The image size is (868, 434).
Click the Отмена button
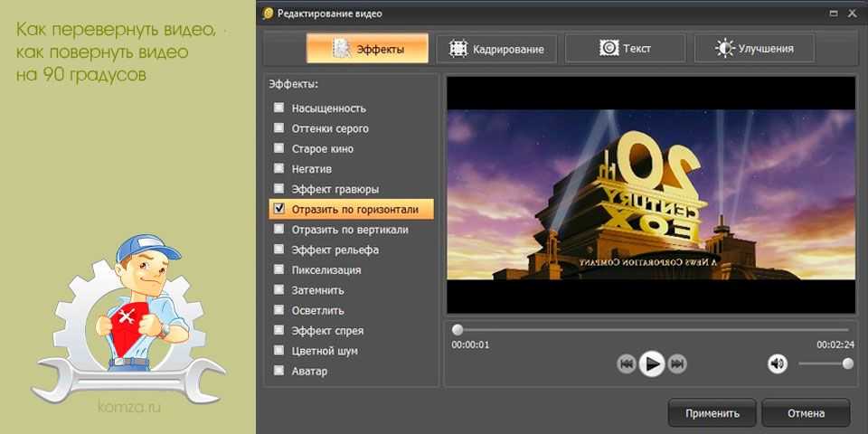806,413
